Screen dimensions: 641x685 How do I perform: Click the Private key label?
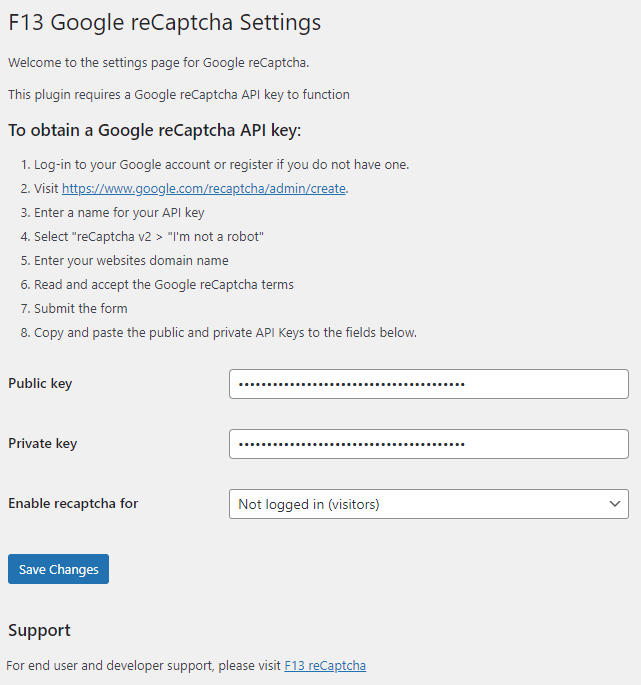click(x=43, y=443)
